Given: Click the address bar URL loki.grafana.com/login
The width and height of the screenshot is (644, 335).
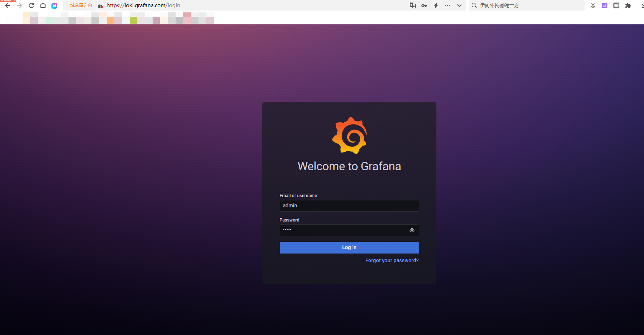Looking at the screenshot, I should [144, 5].
